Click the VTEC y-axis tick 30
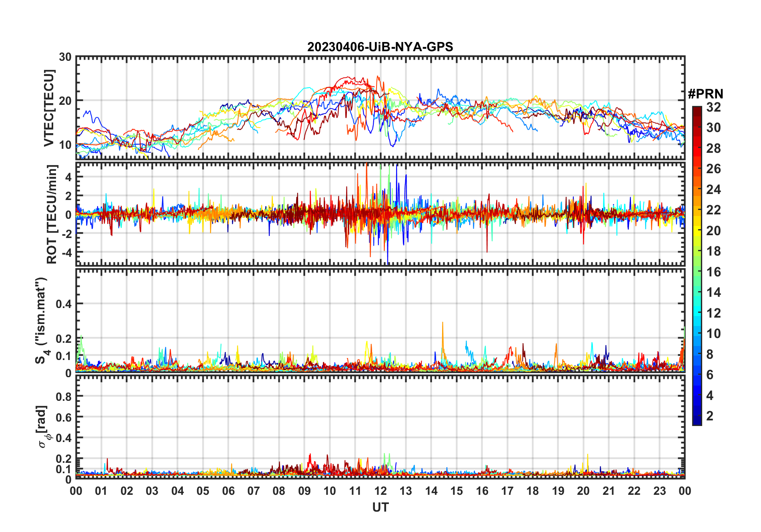 [x=65, y=57]
